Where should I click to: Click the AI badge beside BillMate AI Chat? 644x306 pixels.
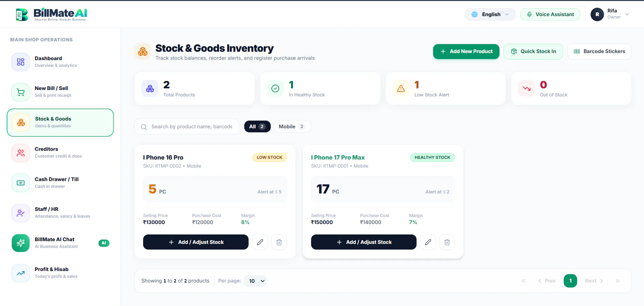click(x=104, y=243)
